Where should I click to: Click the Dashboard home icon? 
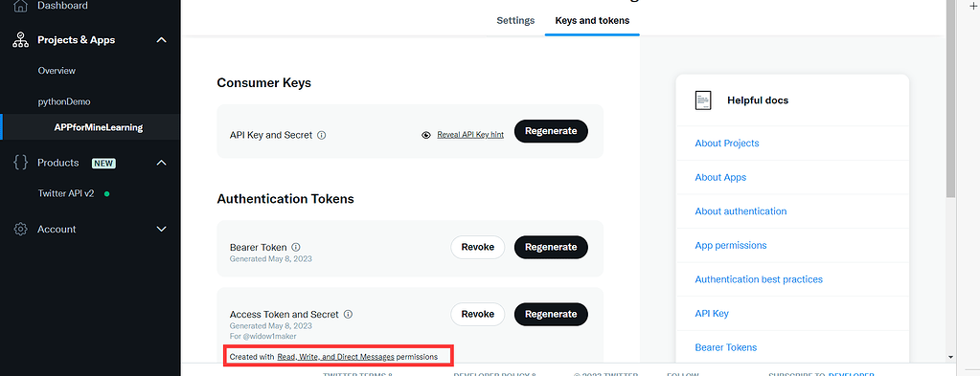click(21, 7)
